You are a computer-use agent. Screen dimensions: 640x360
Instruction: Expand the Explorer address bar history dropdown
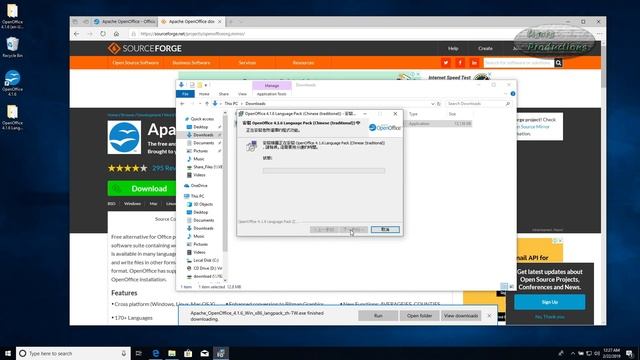[x=433, y=104]
